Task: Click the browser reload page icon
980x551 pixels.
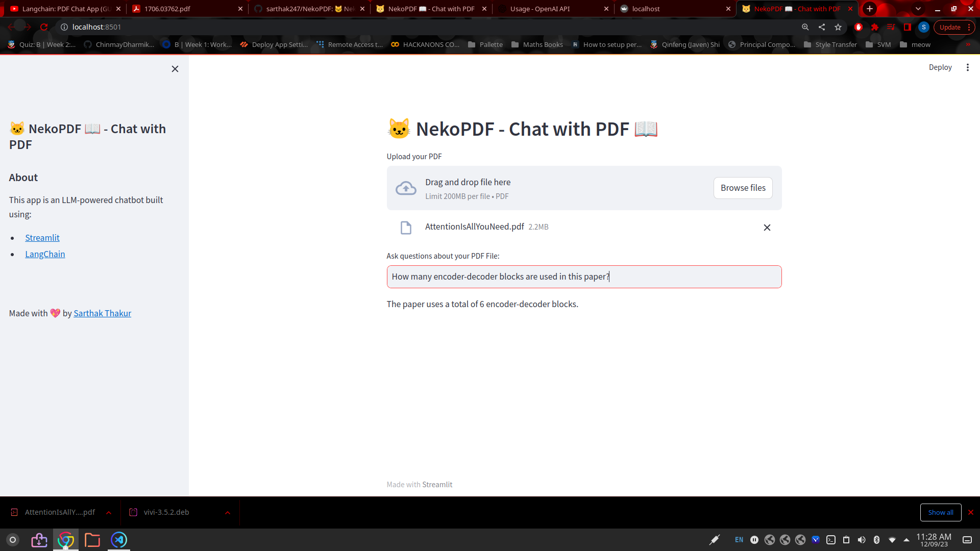Action: 44,27
